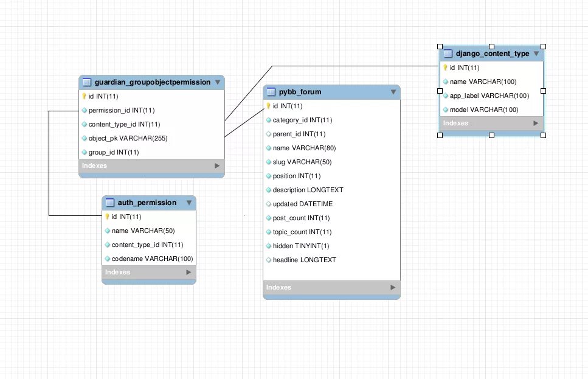Image resolution: width=588 pixels, height=379 pixels.
Task: Click primary key icon of django_content_type id
Action: click(x=445, y=68)
